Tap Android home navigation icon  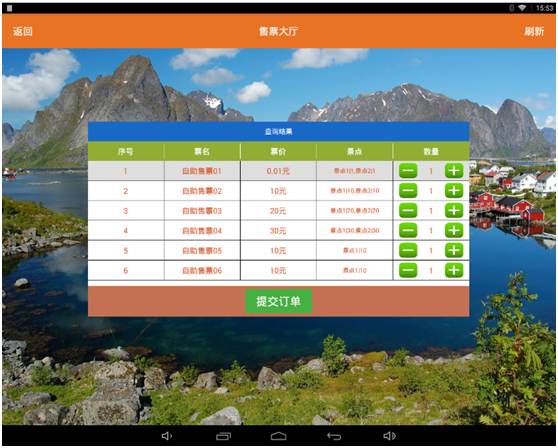point(278,436)
